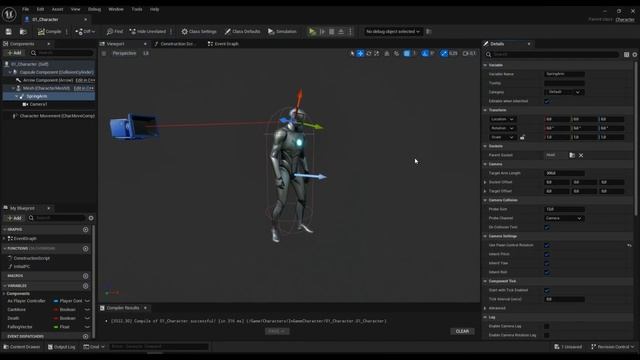Click the Eject icon in play controls

[341, 31]
